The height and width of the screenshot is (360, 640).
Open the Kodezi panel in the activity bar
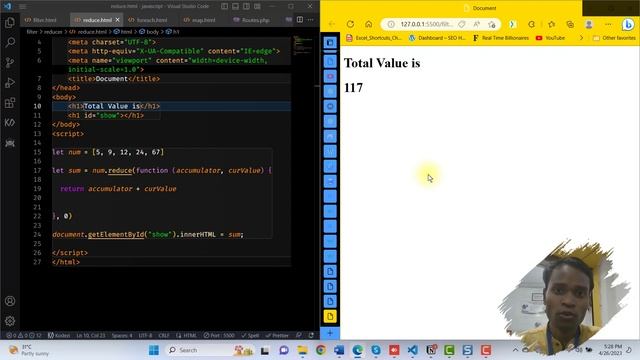click(10, 122)
